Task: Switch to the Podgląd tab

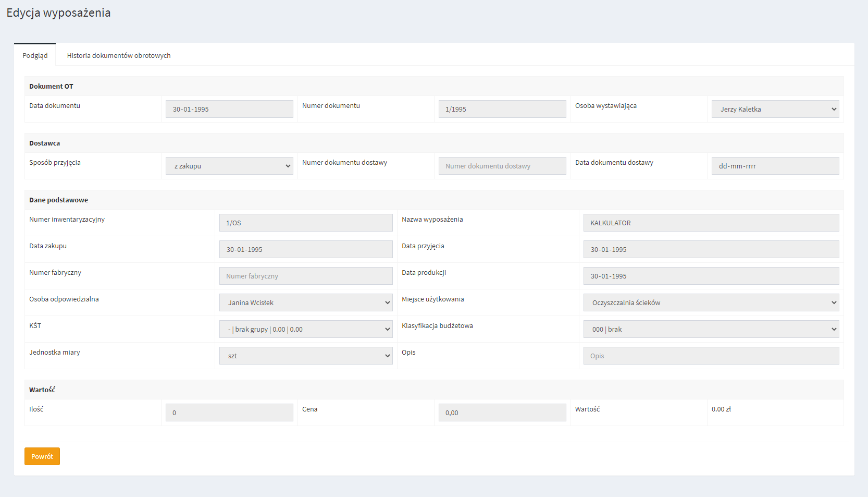Action: (x=35, y=55)
